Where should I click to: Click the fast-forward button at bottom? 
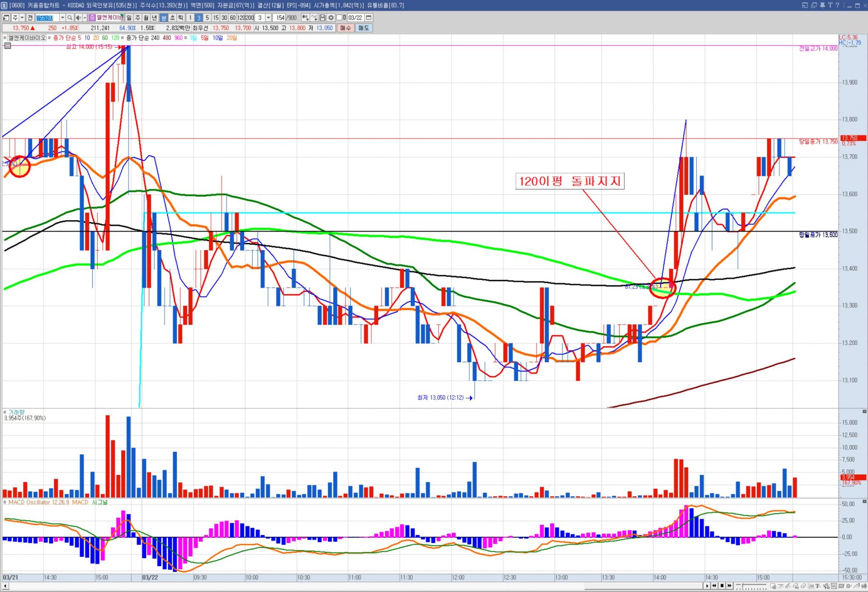[x=729, y=586]
